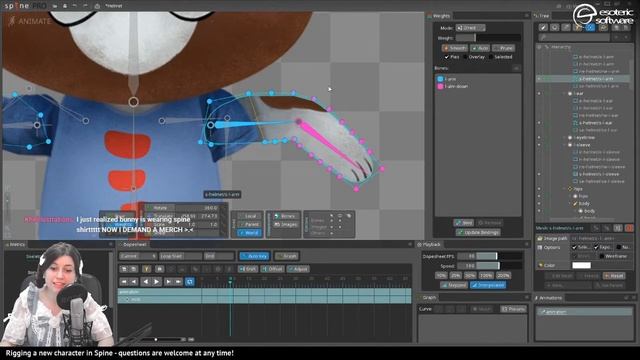Screen dimensions: 640x360
Task: Set playback speed to 10%
Action: [x=441, y=276]
